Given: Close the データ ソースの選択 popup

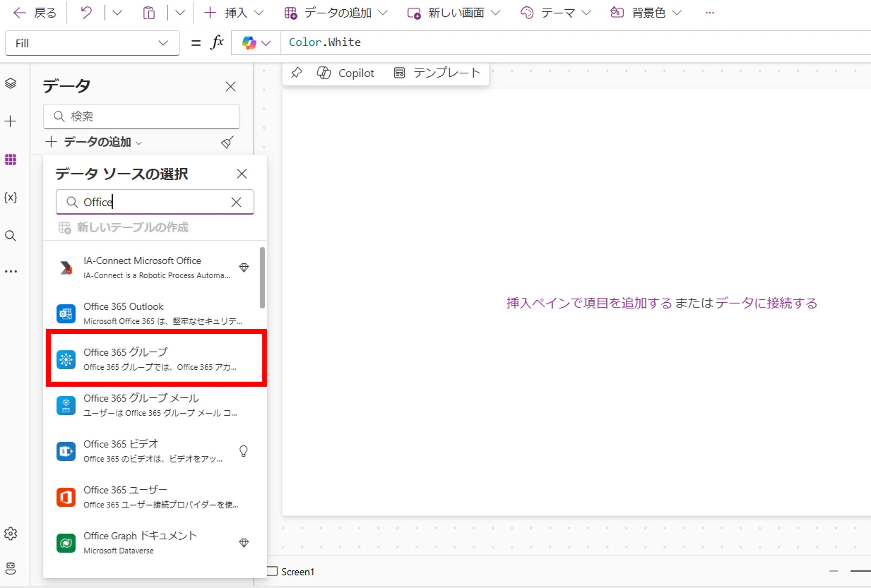Looking at the screenshot, I should (242, 174).
